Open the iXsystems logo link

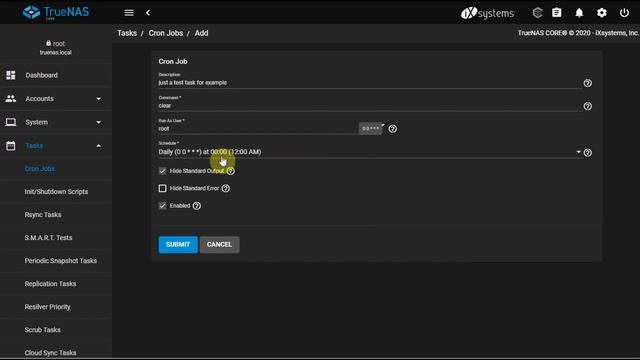(x=487, y=13)
